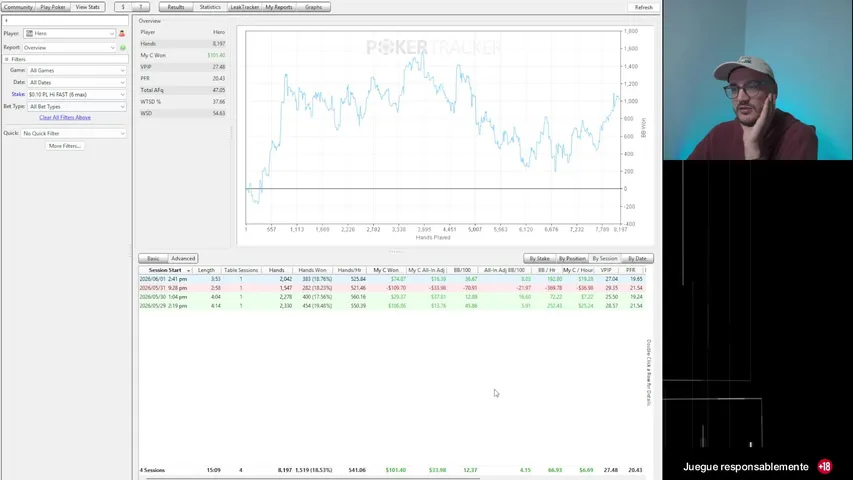Image resolution: width=853 pixels, height=480 pixels.
Task: Sort by BB/100 column header
Action: pyautogui.click(x=462, y=270)
